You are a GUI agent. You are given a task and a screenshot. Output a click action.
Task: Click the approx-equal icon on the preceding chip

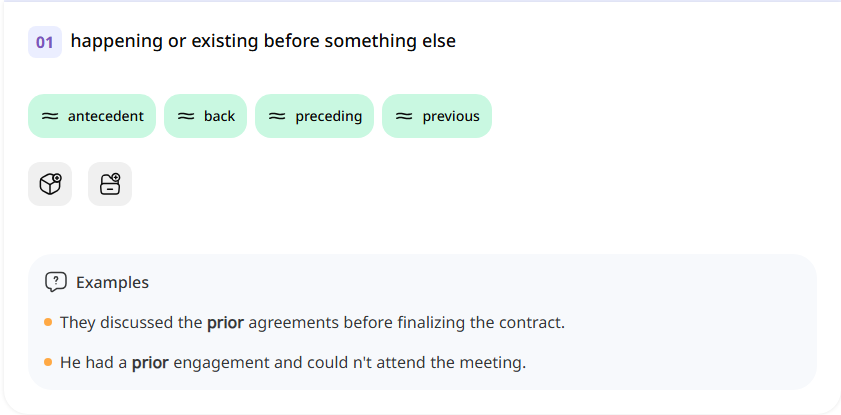pos(277,116)
